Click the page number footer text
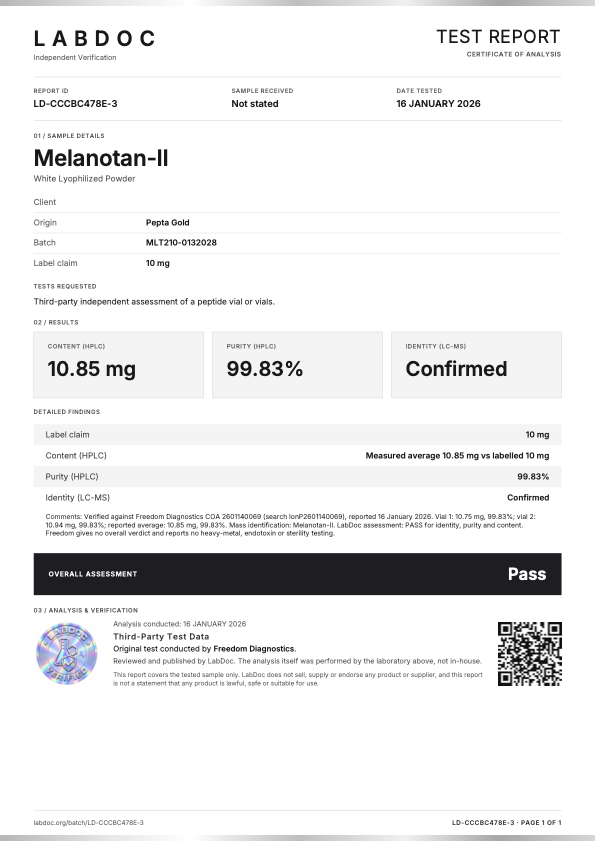The width and height of the screenshot is (595, 841). click(x=506, y=822)
